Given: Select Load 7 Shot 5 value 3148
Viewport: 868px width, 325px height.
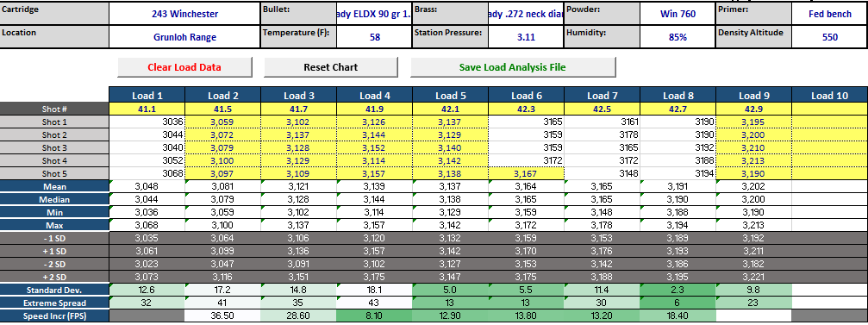Looking at the screenshot, I should pos(602,173).
